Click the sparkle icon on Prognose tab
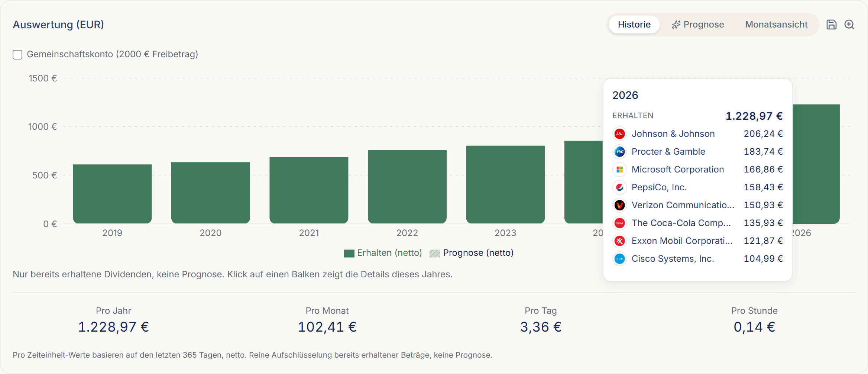 pos(676,25)
